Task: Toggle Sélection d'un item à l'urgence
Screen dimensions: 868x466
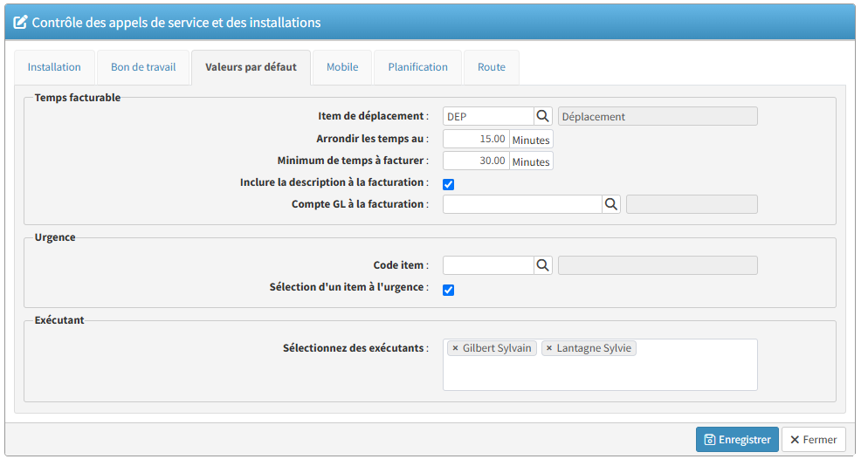Action: [x=448, y=290]
